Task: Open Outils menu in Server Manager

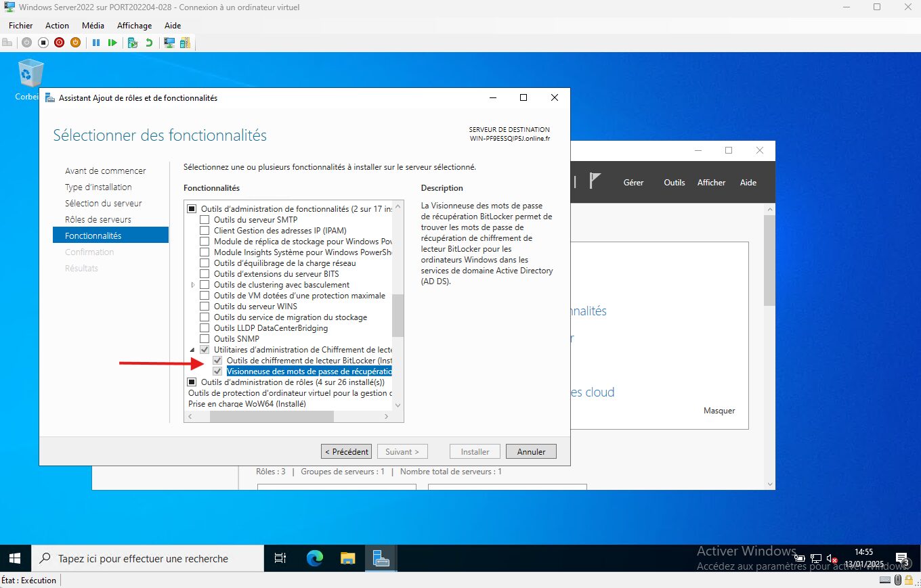Action: 674,183
